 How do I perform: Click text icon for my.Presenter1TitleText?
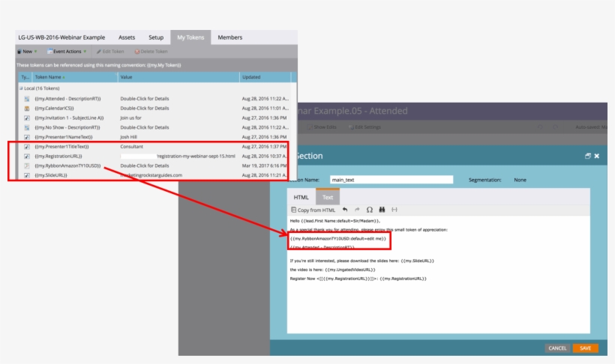pos(27,147)
